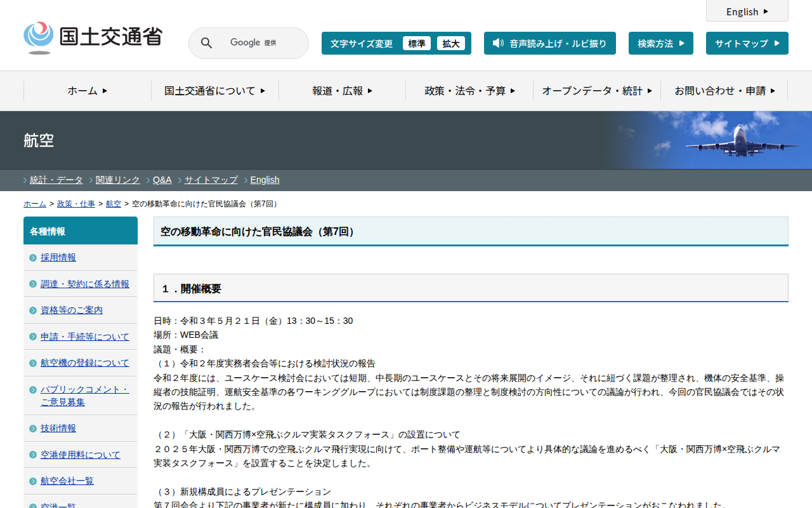Viewport: 812px width, 508px height.
Task: Expand the 政策・法令・予算 menu
Action: point(469,91)
